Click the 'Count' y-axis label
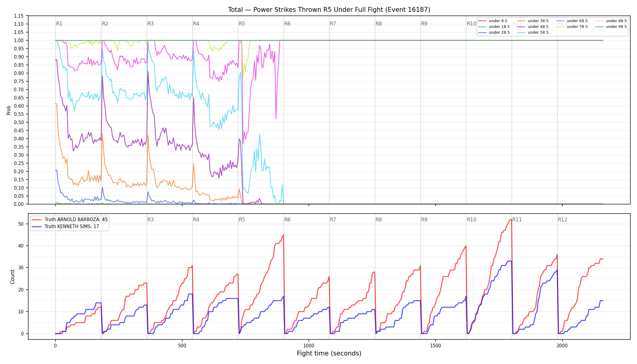Image resolution: width=637 pixels, height=364 pixels. [12, 277]
